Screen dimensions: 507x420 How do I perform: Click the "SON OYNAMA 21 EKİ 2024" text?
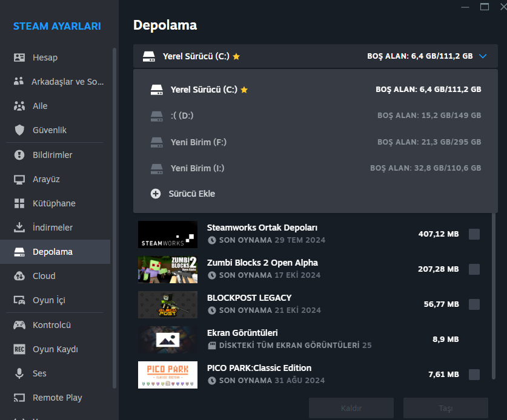(270, 310)
